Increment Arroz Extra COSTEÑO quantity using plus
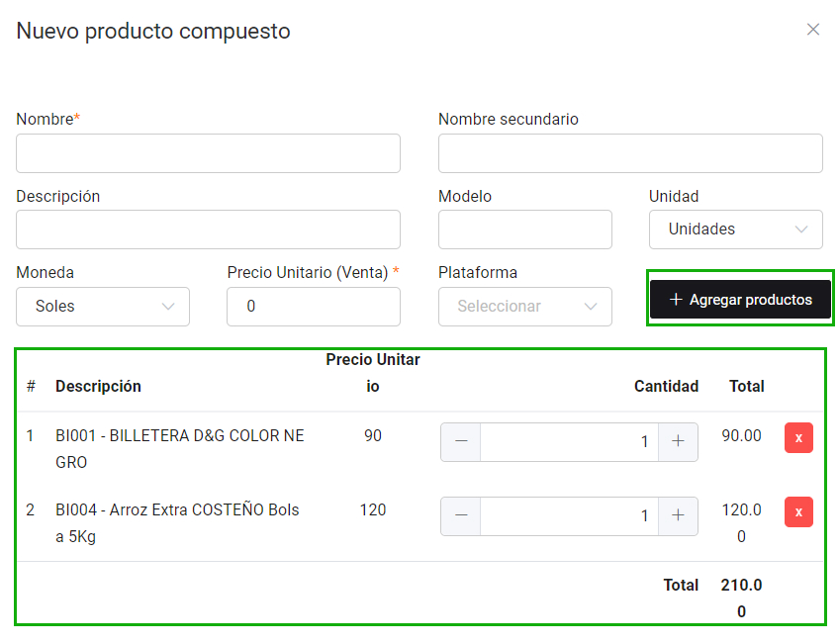Image resolution: width=838 pixels, height=644 pixels. pos(679,515)
